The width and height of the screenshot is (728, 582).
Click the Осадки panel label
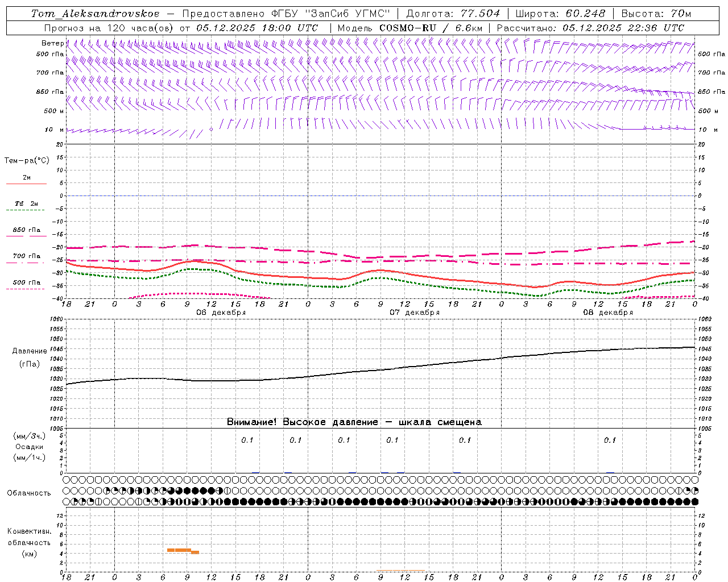[x=30, y=447]
